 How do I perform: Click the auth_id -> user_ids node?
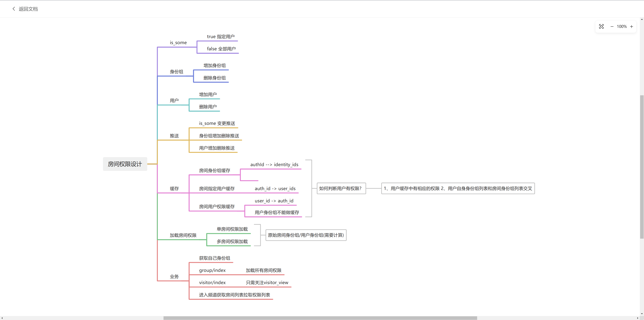pos(275,189)
